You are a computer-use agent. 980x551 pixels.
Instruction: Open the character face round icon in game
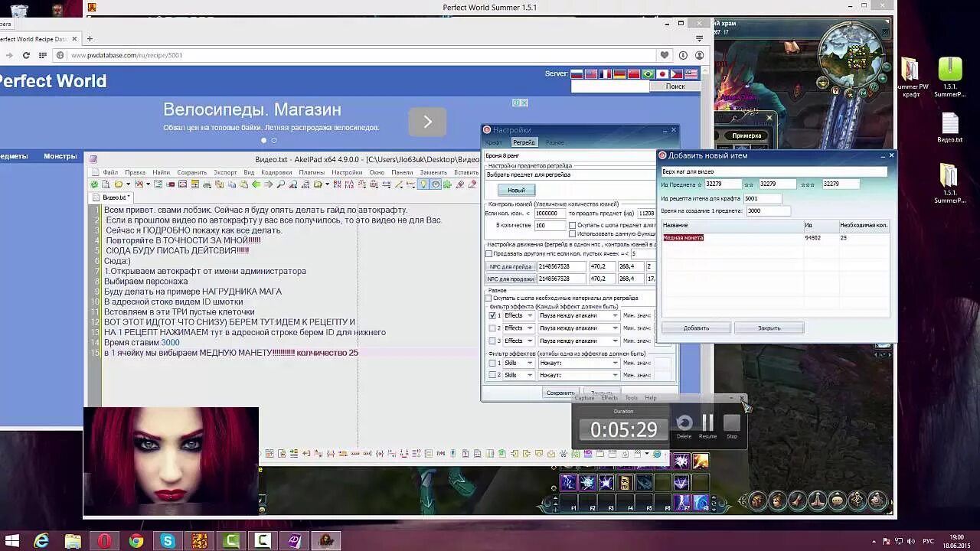778,500
